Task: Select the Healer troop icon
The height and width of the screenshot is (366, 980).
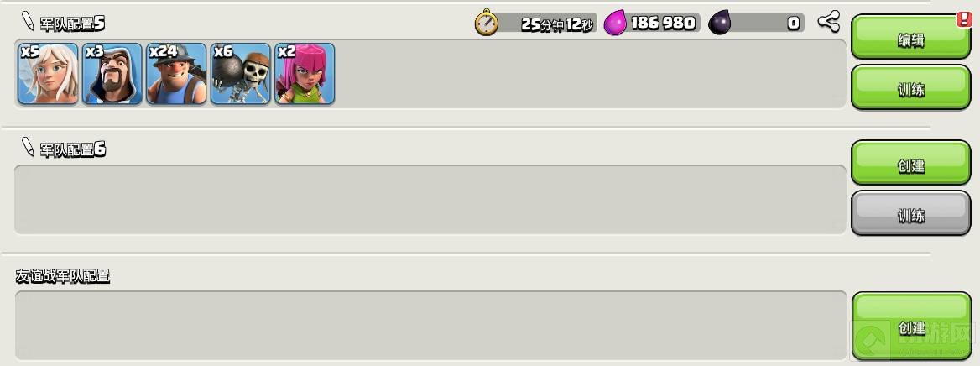Action: [48, 73]
